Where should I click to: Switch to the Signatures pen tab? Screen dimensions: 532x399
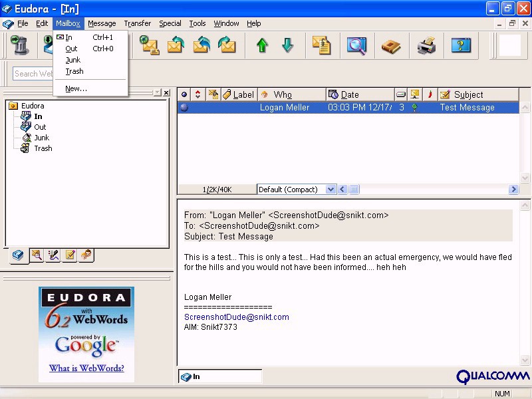(53, 255)
